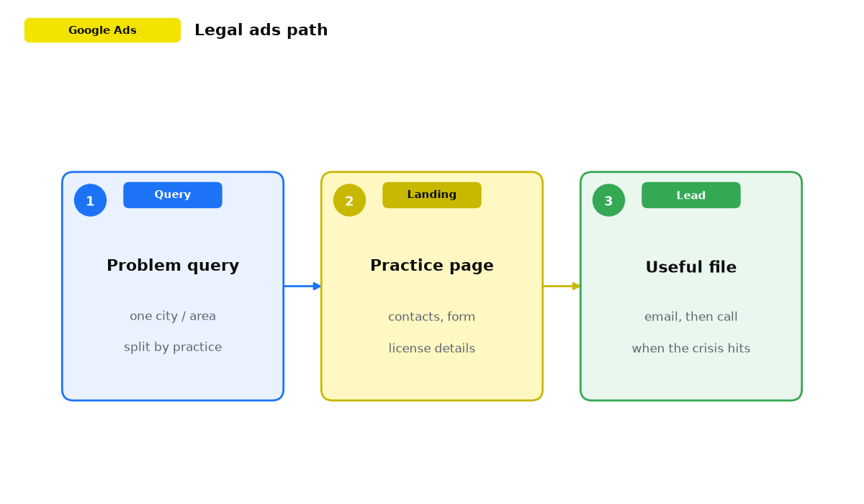864x504 pixels.
Task: Click the text 'contacts, form'
Action: click(x=432, y=317)
